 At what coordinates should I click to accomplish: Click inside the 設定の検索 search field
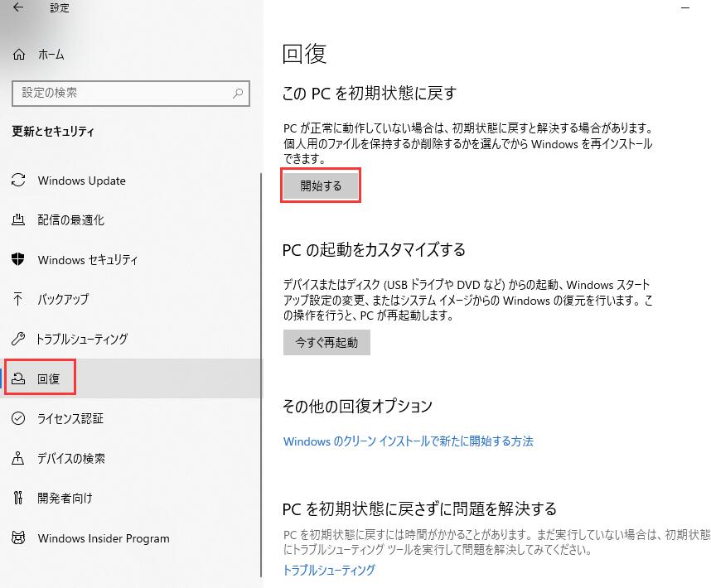pos(124,94)
